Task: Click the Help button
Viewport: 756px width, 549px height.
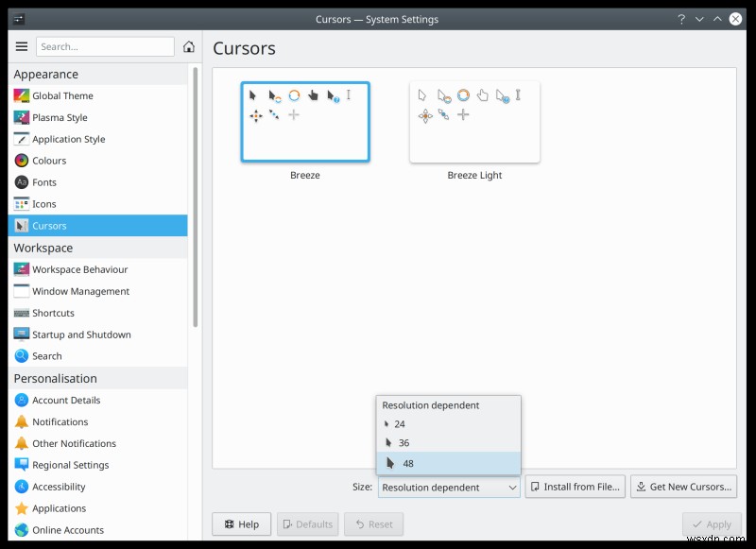Action: click(242, 523)
